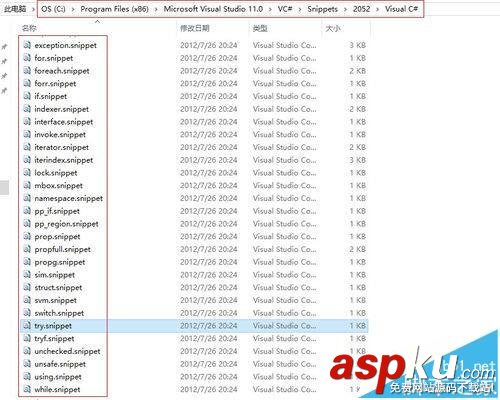Click the prop.snippet file icon

coord(27,236)
